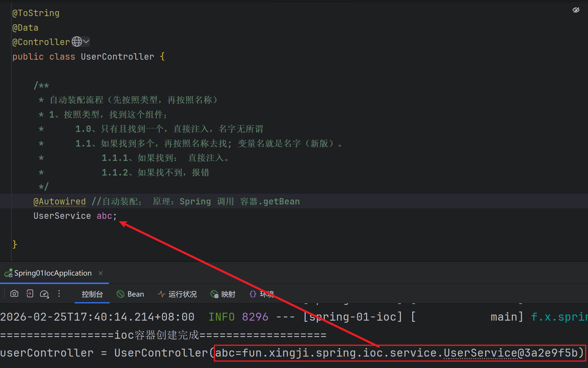Switch to the Bean tab
Viewport: 588px width, 368px height.
(x=135, y=294)
